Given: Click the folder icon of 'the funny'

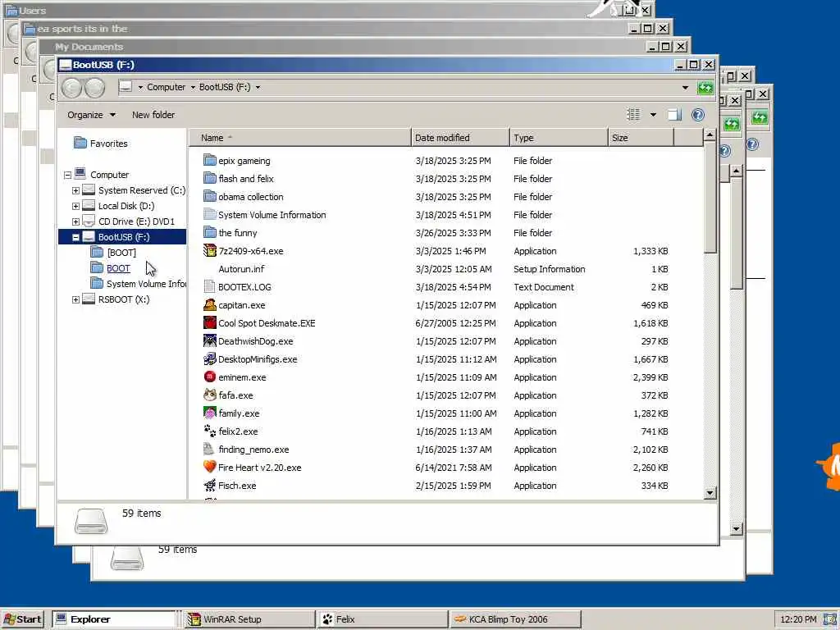Looking at the screenshot, I should [x=209, y=232].
